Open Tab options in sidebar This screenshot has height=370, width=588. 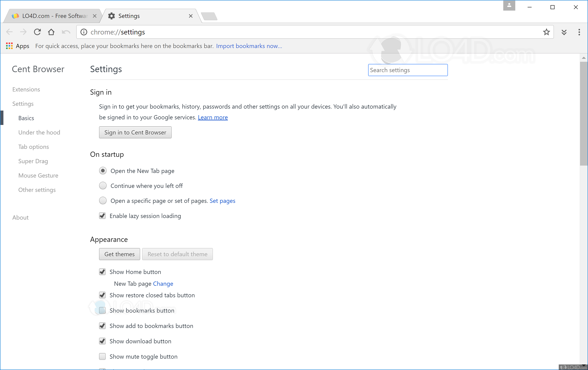click(33, 147)
